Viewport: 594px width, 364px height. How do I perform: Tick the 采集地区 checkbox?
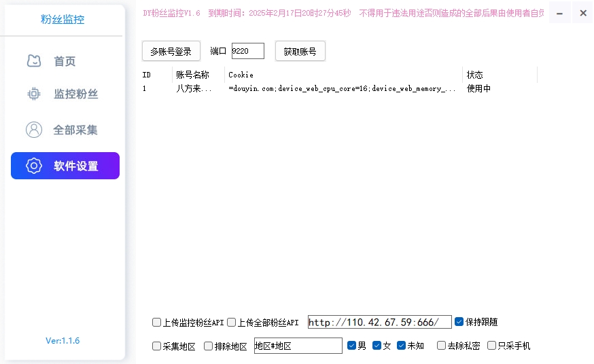157,346
